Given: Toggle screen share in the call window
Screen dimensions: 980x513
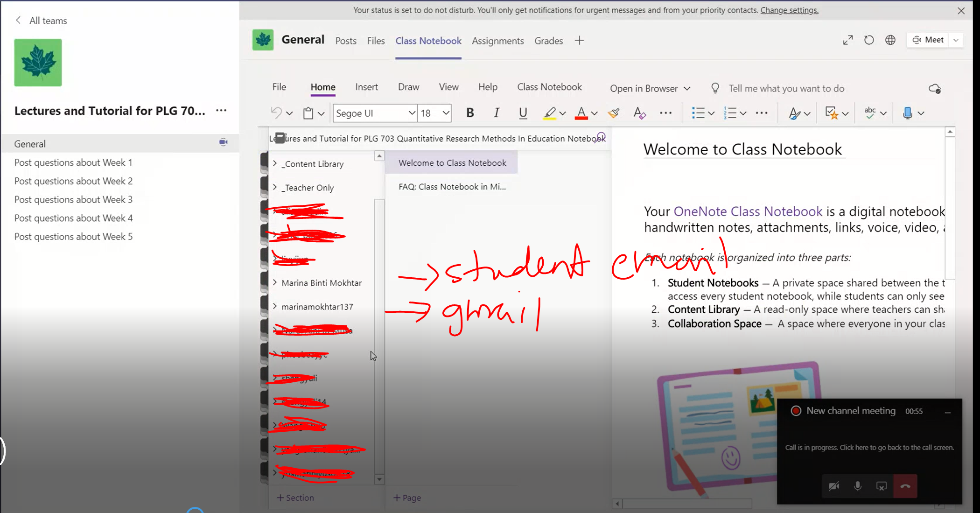Looking at the screenshot, I should pos(882,486).
